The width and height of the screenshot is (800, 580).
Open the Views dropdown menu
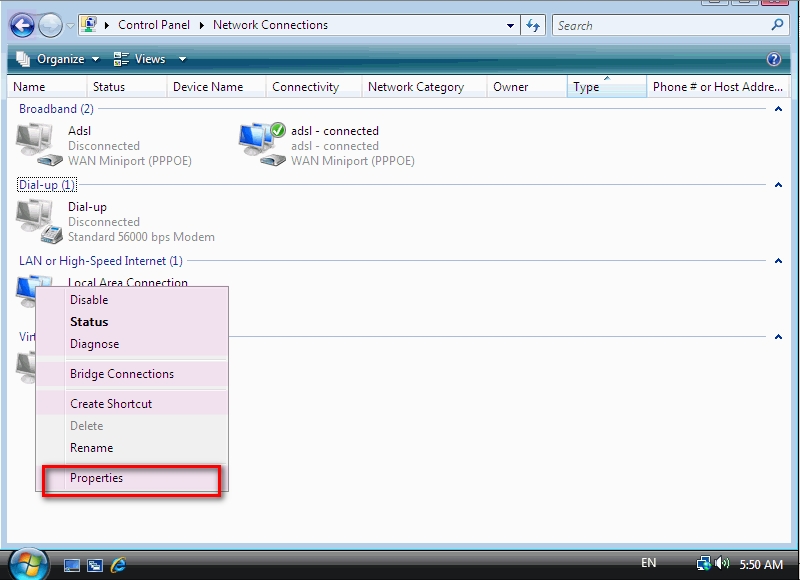tap(150, 59)
